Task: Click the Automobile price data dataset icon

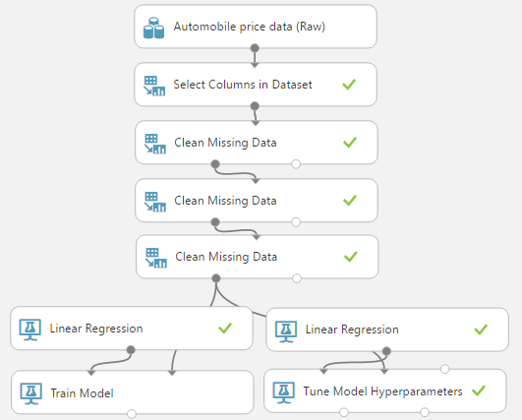Action: coord(153,28)
